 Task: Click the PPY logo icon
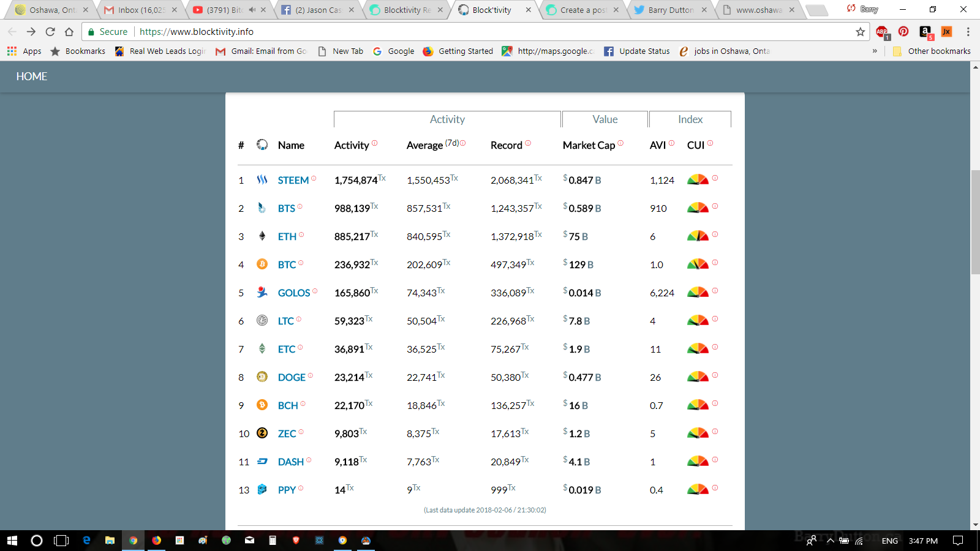pos(262,489)
